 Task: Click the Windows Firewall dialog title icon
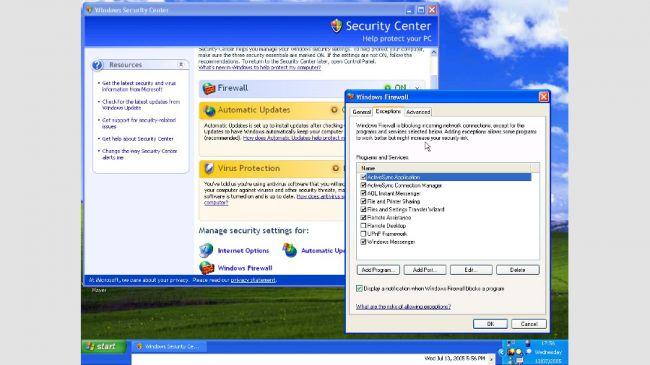pos(351,97)
